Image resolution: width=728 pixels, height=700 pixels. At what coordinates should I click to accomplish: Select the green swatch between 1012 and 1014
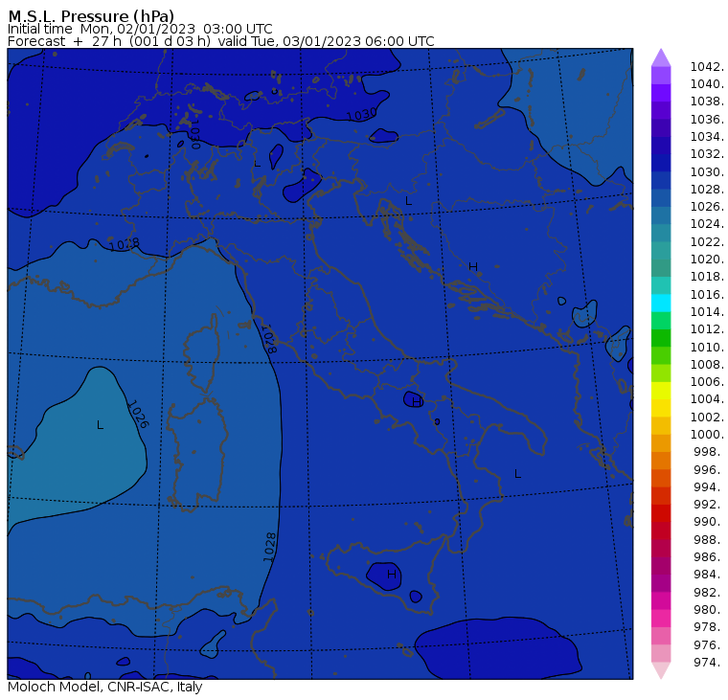[x=661, y=321]
